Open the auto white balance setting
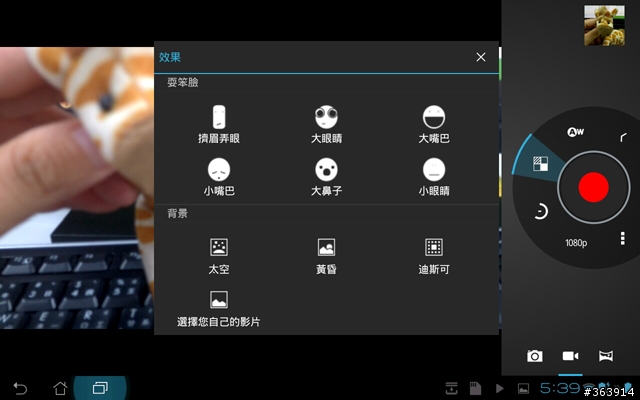The image size is (640, 400). tap(576, 132)
